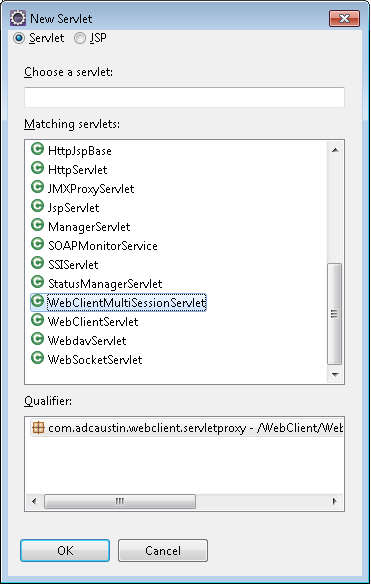Viewport: 371px width, 584px height.
Task: Select the JSP radio button
Action: [x=80, y=38]
